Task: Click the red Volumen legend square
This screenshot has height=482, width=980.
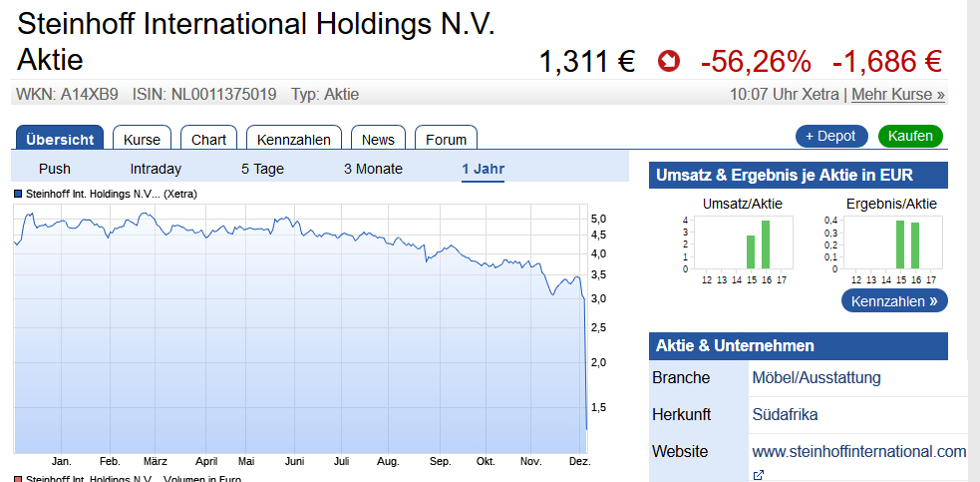Action: (x=18, y=478)
